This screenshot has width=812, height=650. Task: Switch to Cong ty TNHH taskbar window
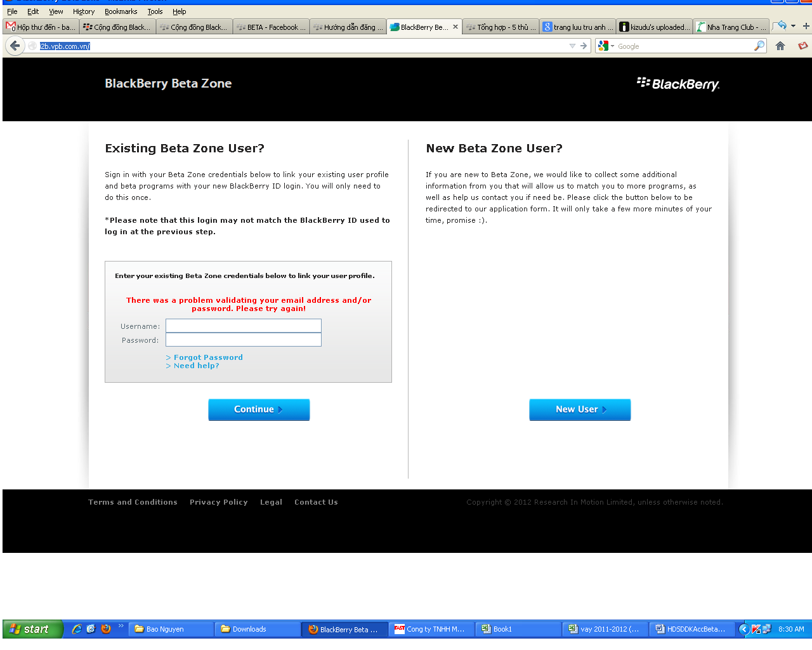pos(431,629)
